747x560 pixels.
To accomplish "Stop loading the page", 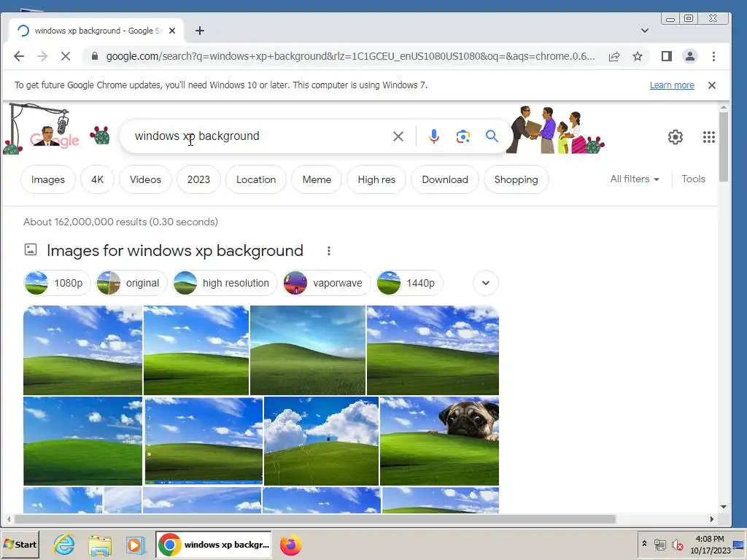I will click(66, 56).
